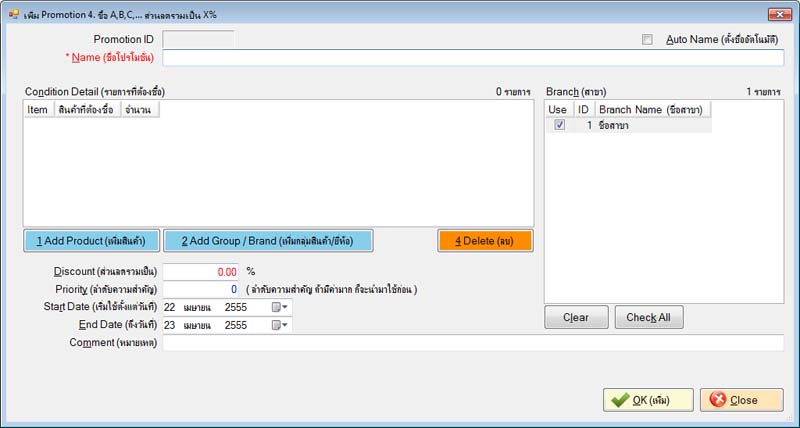
Task: Click the Item column header in Condition Detail
Action: click(x=38, y=109)
